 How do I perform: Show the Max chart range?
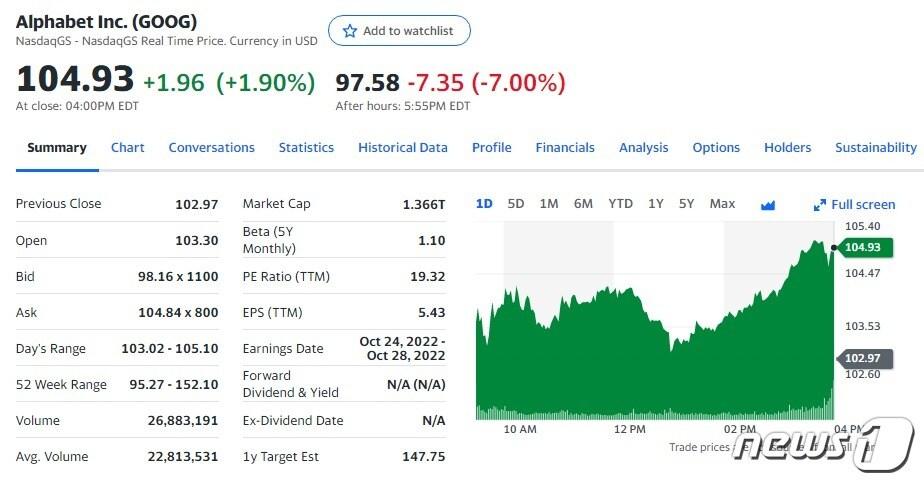[x=722, y=204]
